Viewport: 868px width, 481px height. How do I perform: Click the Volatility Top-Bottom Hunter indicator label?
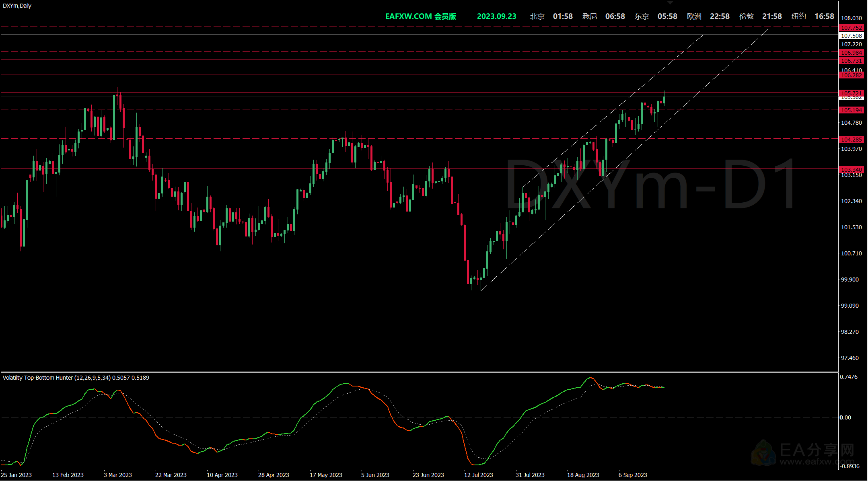76,378
